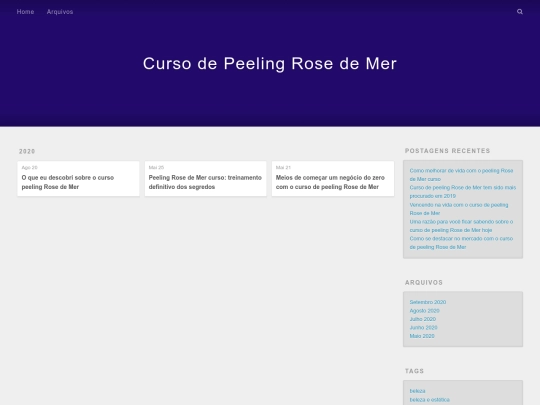Select Julho 2020 archive
The height and width of the screenshot is (405, 540).
click(423, 319)
